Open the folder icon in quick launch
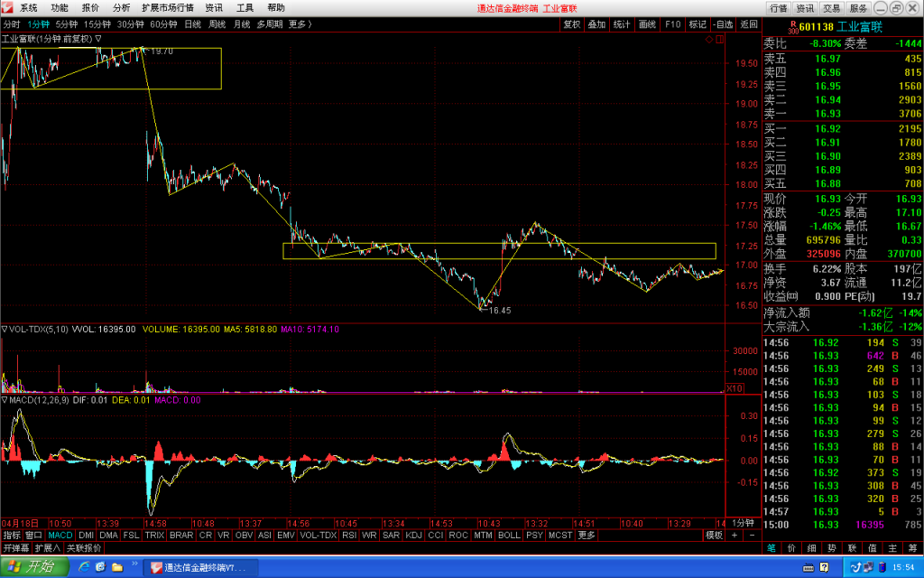924x578 pixels. pyautogui.click(x=117, y=567)
